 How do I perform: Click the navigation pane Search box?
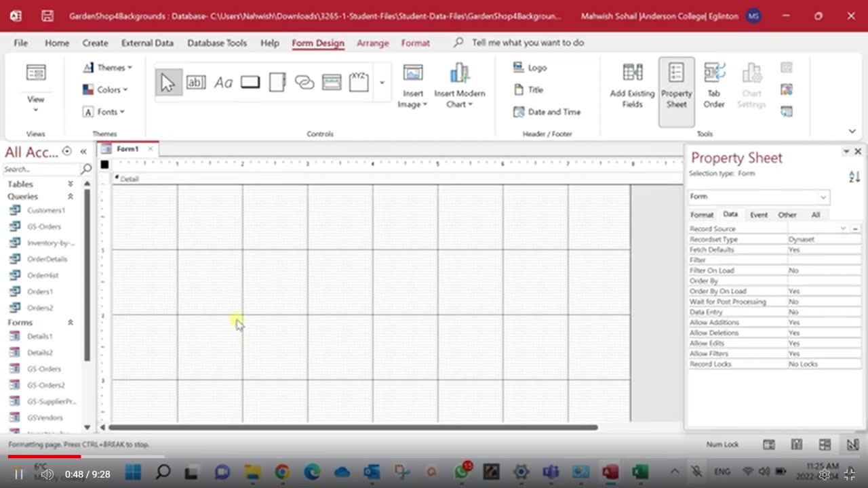coord(41,169)
